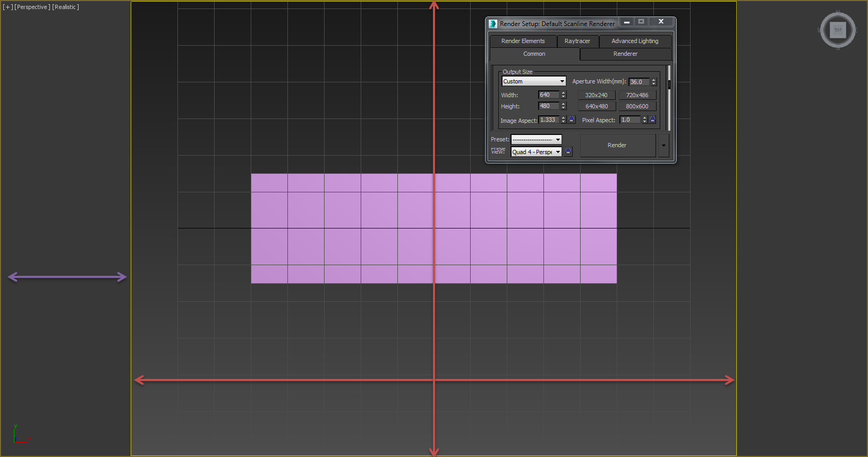Select the pink plane object in viewport
The image size is (868, 457).
[434, 228]
